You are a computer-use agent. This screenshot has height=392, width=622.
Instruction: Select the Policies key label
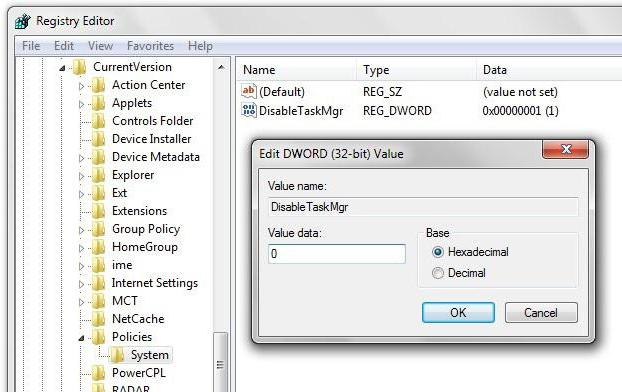[x=132, y=337]
